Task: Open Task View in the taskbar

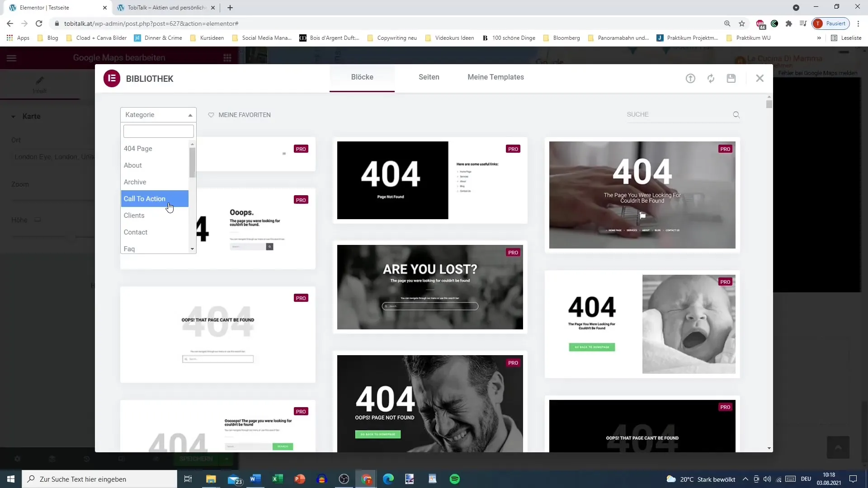Action: pos(188,479)
